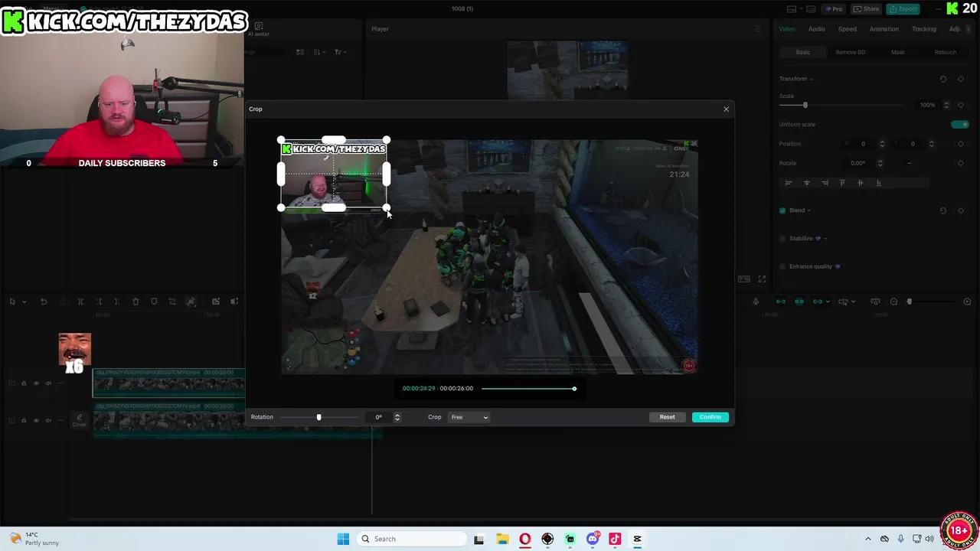The height and width of the screenshot is (551, 980).
Task: Click the Undo icon in timeline toolbar
Action: point(44,302)
